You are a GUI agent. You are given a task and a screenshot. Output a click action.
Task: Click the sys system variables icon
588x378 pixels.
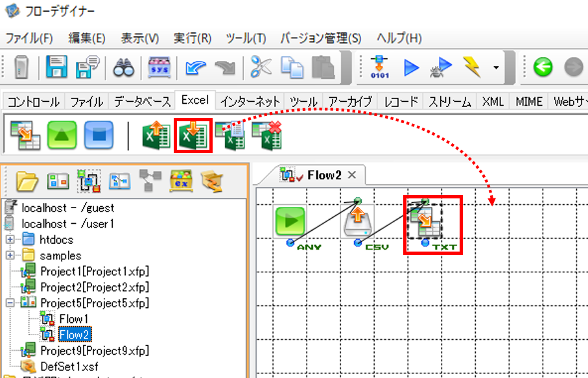click(159, 67)
